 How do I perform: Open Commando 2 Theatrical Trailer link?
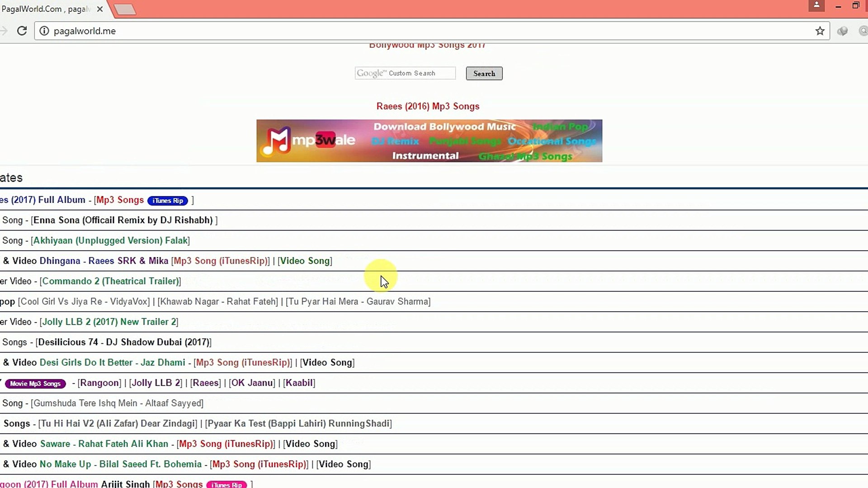pos(110,281)
